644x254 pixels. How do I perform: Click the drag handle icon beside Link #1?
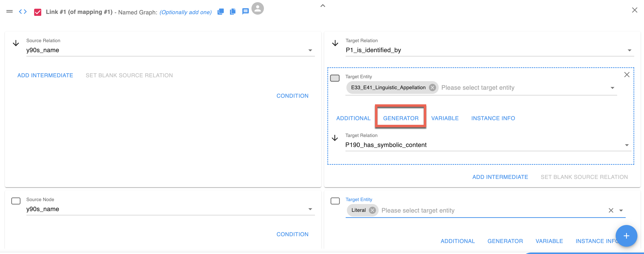pyautogui.click(x=10, y=11)
